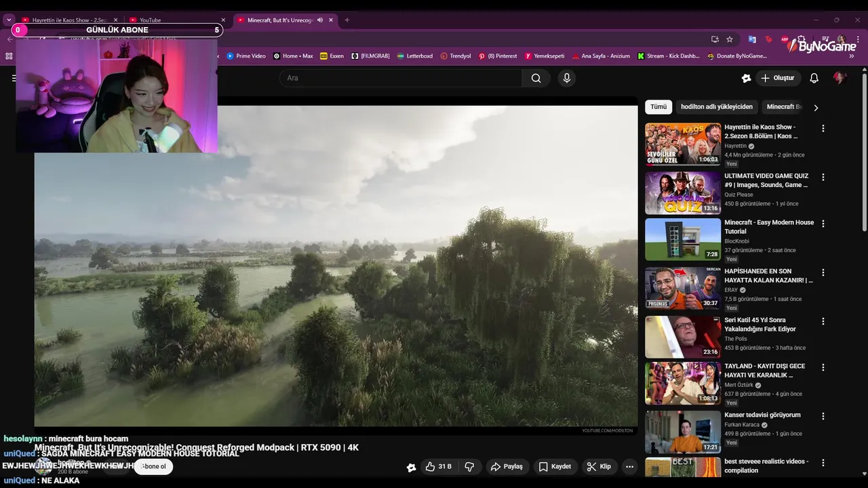Open HAPİSHANEDE EN SON video thumbnail
The width and height of the screenshot is (868, 488).
coord(683,288)
